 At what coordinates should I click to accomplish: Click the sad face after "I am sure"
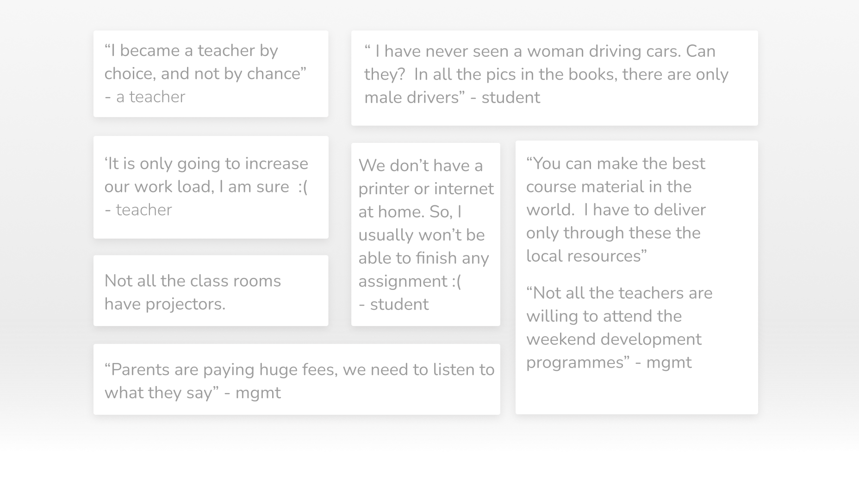point(303,187)
